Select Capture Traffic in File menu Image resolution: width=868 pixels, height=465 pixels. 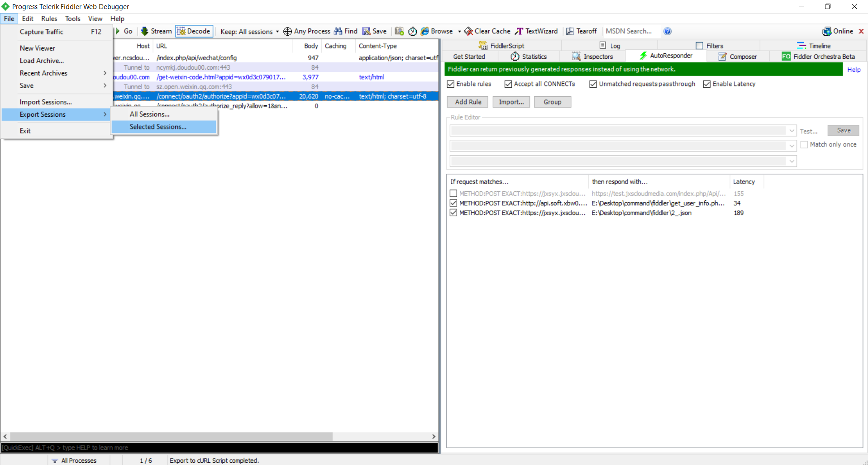[x=57, y=32]
